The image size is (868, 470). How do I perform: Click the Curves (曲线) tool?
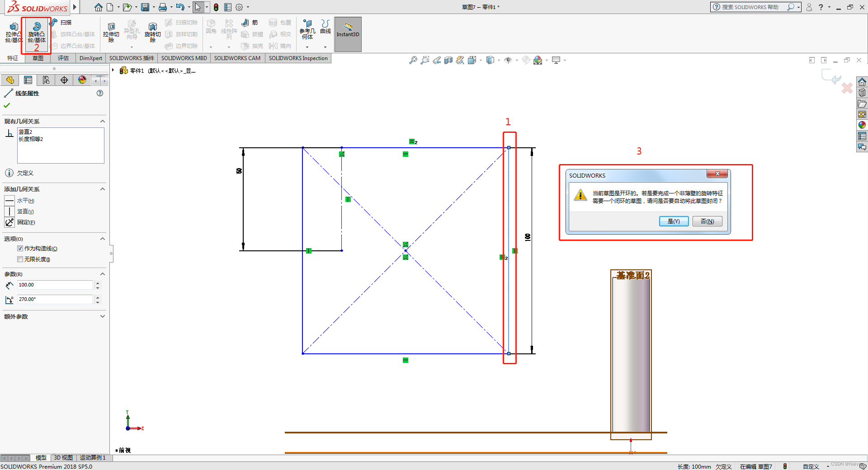tap(325, 27)
